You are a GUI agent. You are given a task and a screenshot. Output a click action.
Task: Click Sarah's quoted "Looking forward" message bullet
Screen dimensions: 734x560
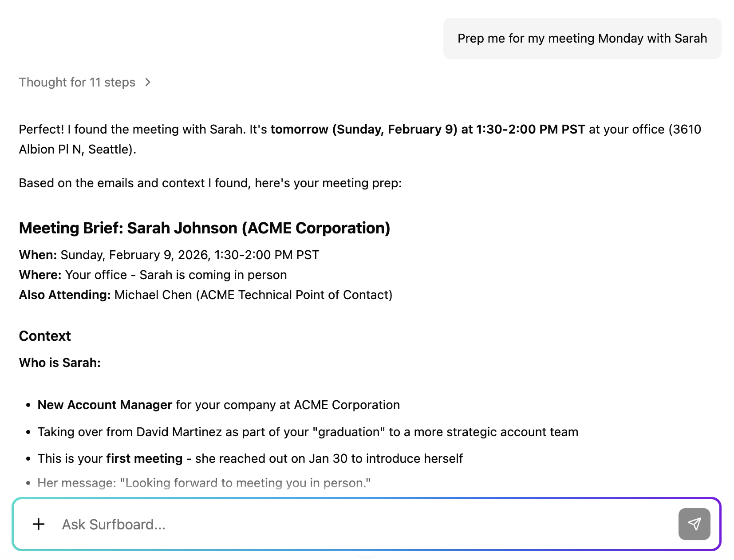[203, 483]
